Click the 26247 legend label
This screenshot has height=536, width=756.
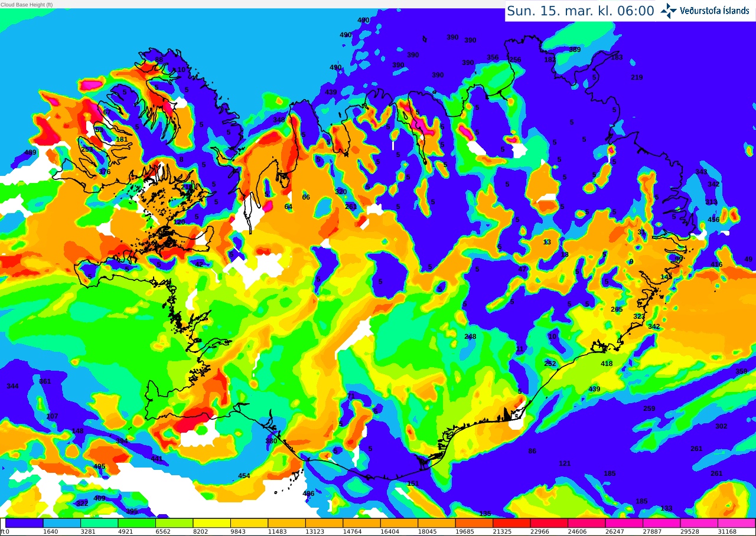pyautogui.click(x=614, y=532)
